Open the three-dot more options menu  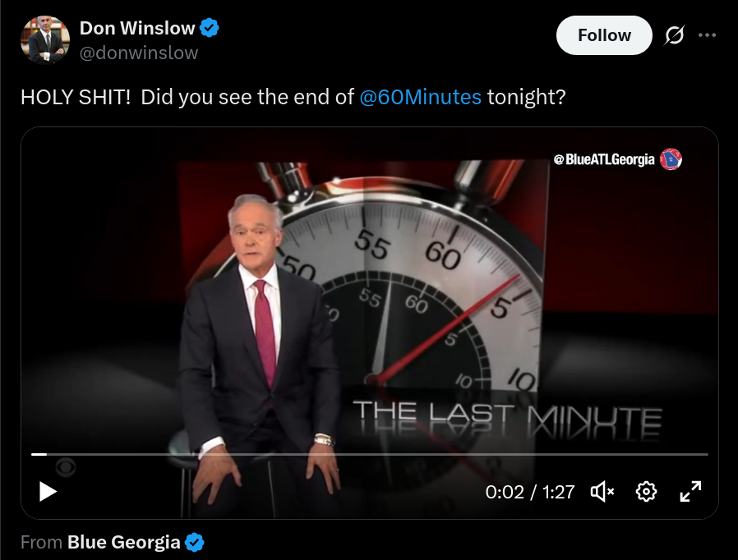pos(707,35)
